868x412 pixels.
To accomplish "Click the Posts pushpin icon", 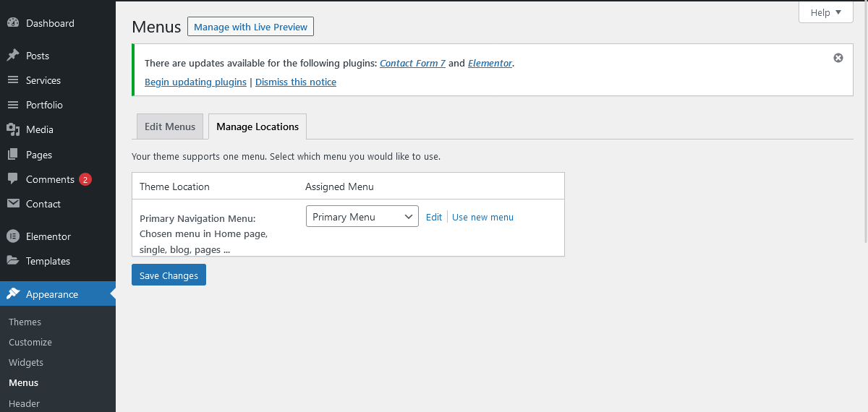I will point(13,56).
